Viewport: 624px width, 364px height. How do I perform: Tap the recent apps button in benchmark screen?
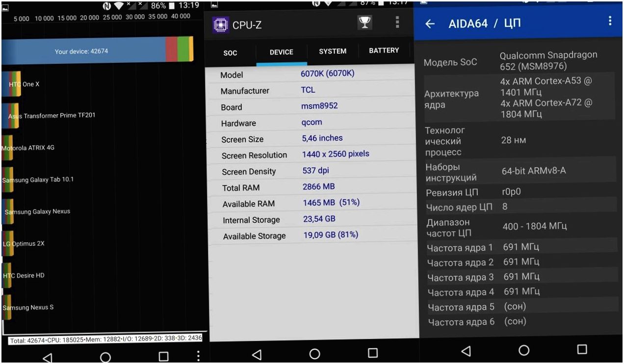163,357
